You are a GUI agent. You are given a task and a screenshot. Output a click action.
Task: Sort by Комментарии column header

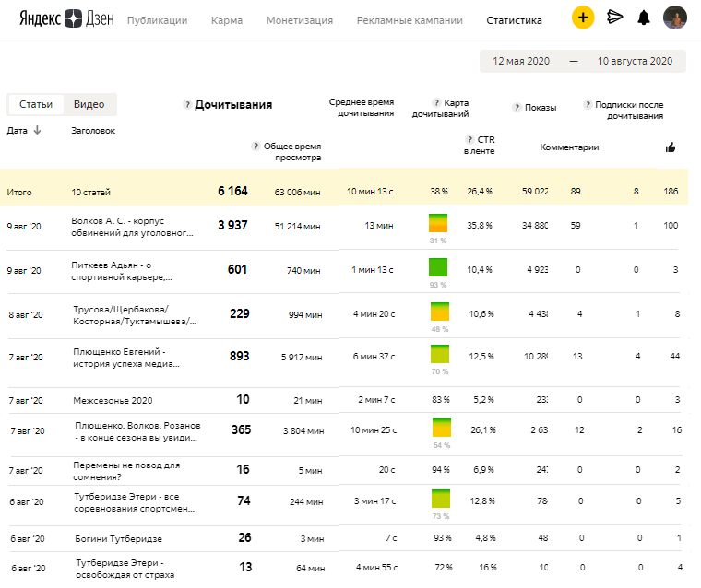tap(569, 147)
